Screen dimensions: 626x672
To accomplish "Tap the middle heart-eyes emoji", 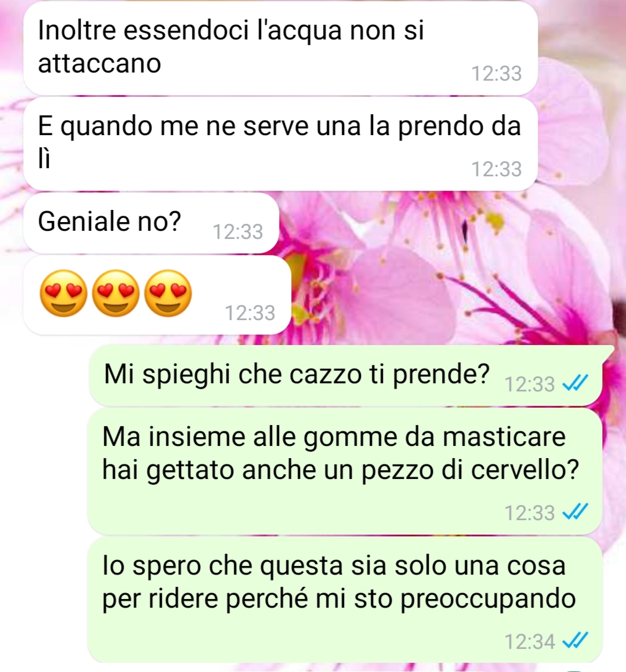I will click(116, 293).
